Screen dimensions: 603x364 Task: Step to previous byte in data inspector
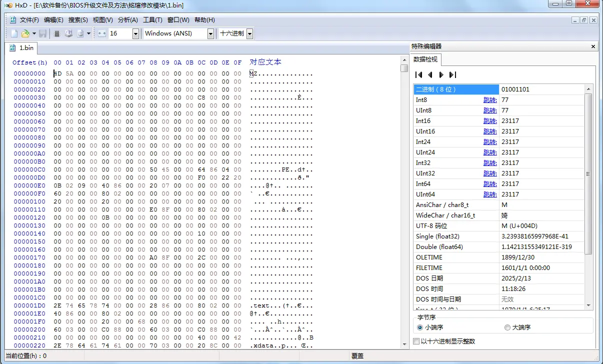pyautogui.click(x=430, y=74)
